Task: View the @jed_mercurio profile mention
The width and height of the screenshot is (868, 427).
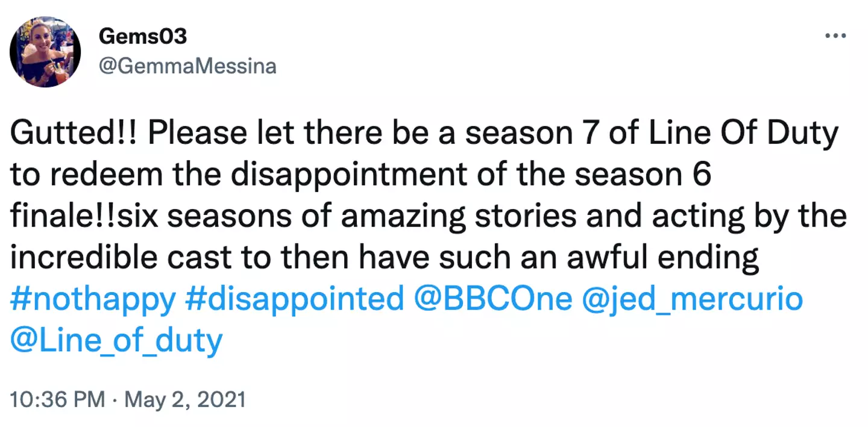Action: (693, 298)
